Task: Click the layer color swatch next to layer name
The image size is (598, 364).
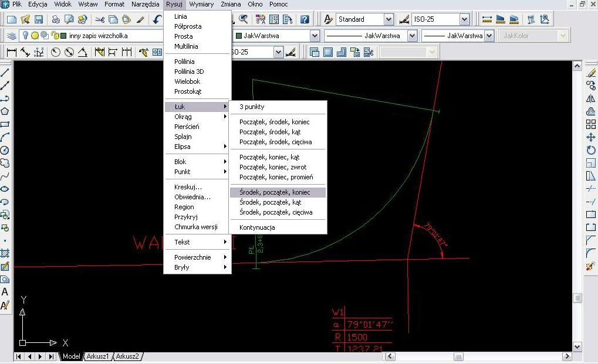Action: tap(63, 36)
